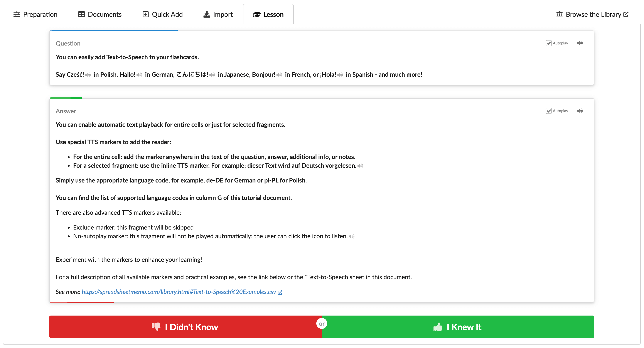
Task: Open the external link icon beside the URL
Action: pos(280,292)
